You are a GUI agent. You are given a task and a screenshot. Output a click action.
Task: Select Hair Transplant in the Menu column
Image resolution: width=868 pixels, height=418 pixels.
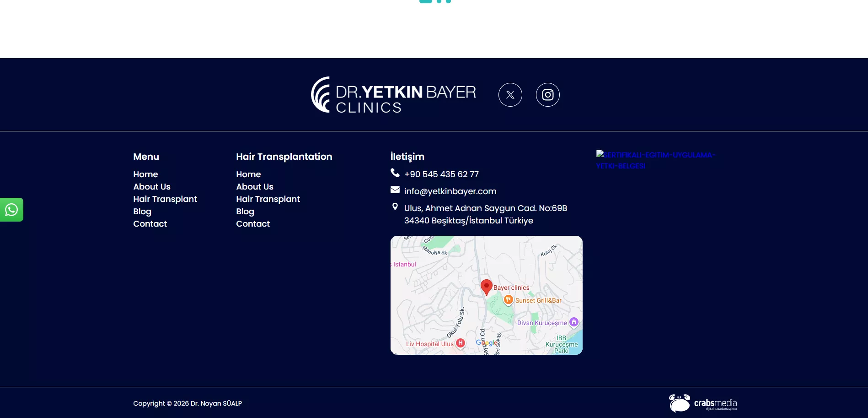pyautogui.click(x=165, y=199)
